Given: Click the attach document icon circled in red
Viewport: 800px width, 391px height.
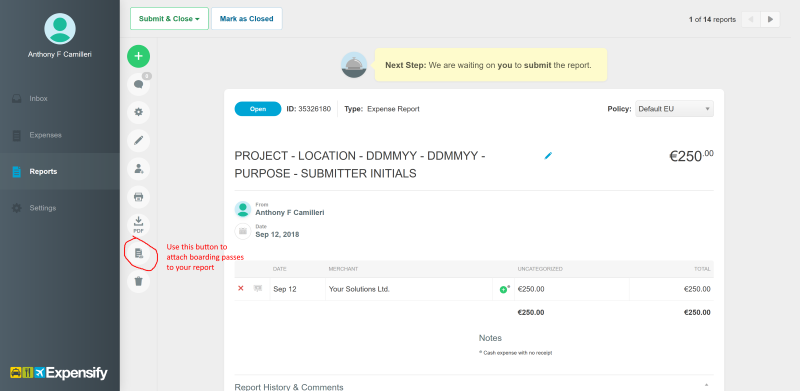Looking at the screenshot, I should point(138,253).
